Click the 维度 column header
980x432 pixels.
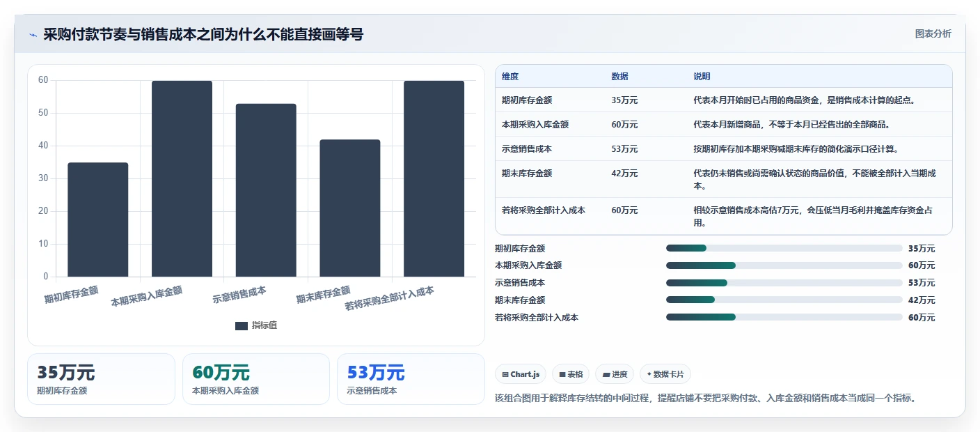click(510, 77)
